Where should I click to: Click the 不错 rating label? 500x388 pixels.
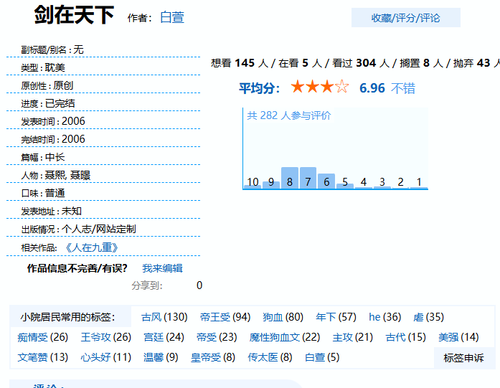tap(403, 88)
